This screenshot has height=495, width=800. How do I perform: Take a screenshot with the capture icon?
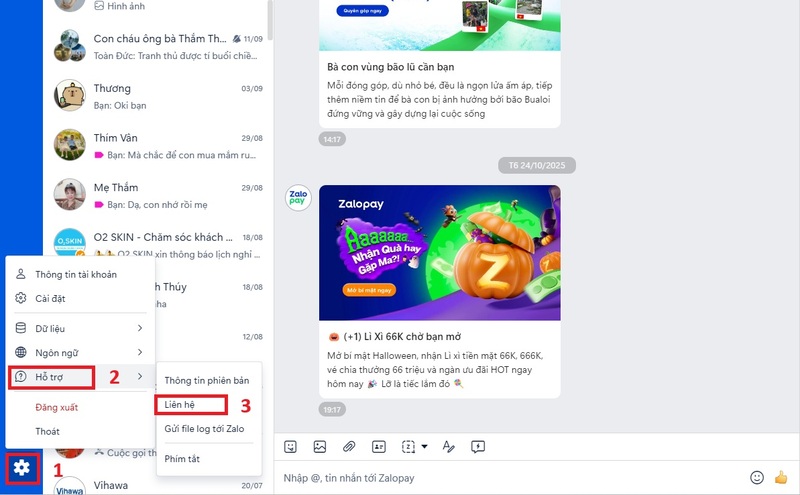point(408,447)
